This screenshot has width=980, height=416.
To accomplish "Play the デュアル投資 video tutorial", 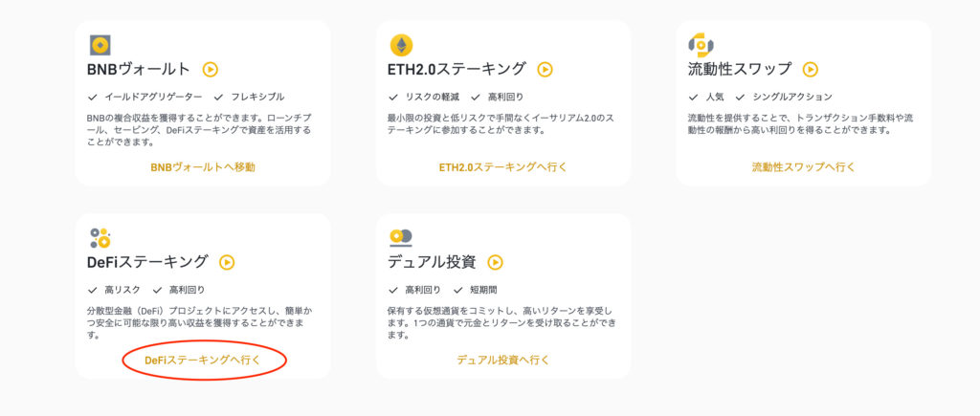I will point(495,262).
